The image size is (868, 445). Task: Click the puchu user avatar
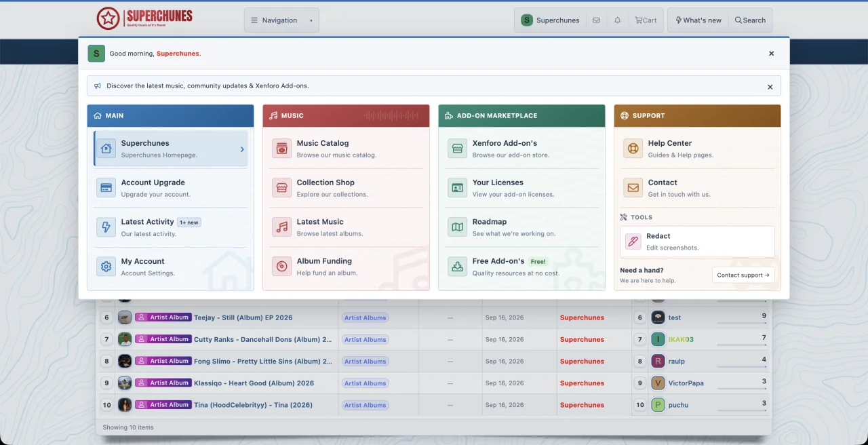(x=658, y=405)
